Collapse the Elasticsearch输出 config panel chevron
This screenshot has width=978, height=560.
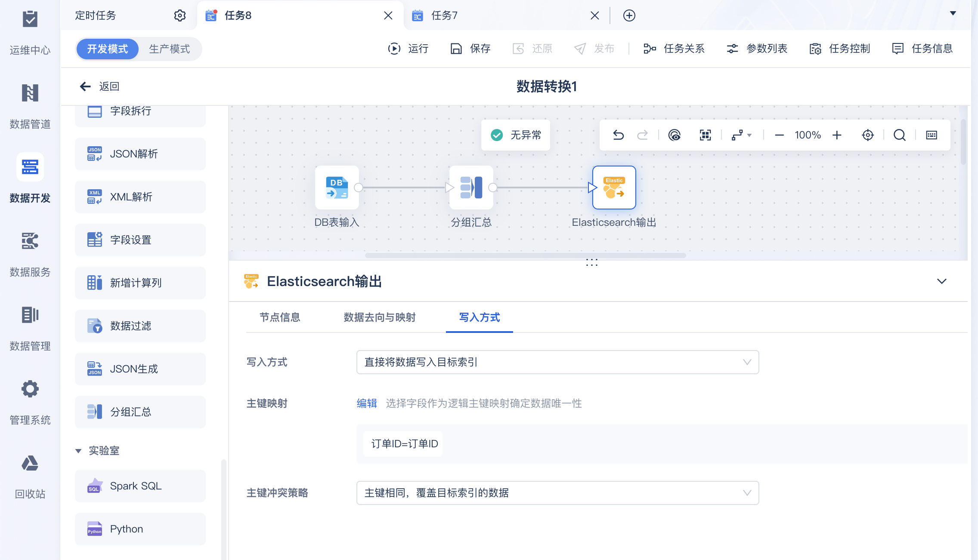coord(941,281)
